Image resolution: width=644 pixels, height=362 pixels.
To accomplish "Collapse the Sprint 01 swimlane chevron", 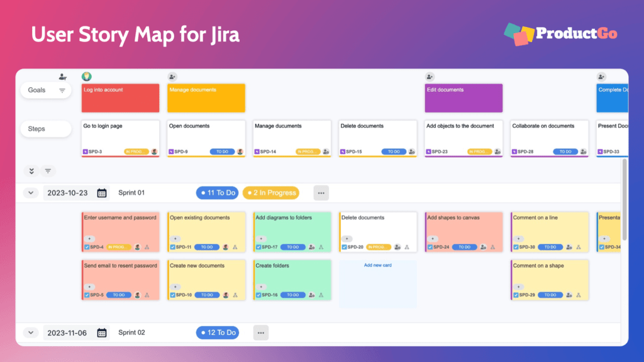I will pyautogui.click(x=30, y=193).
